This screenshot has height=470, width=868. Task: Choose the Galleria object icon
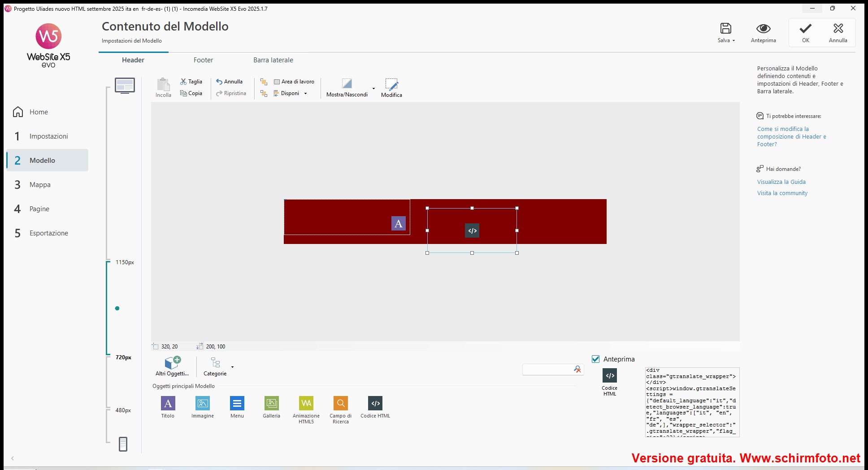click(x=271, y=404)
